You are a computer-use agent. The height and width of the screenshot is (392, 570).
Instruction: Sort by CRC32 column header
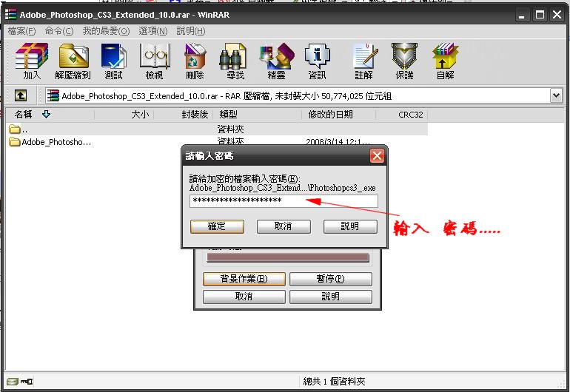tap(402, 115)
